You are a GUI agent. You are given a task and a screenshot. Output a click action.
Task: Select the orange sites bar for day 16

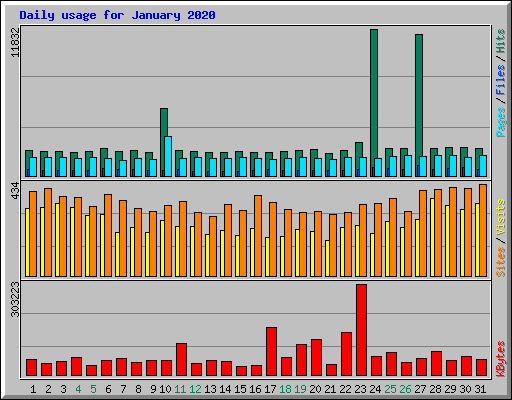[258, 236]
